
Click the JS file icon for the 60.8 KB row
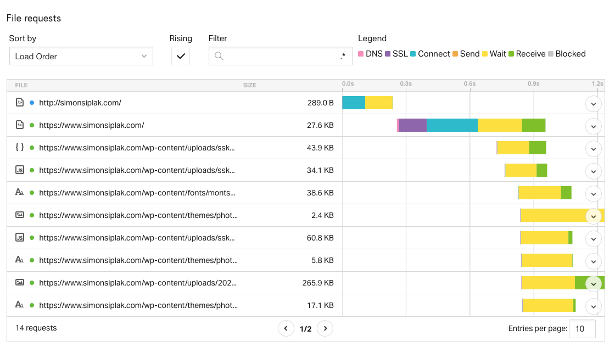click(20, 237)
